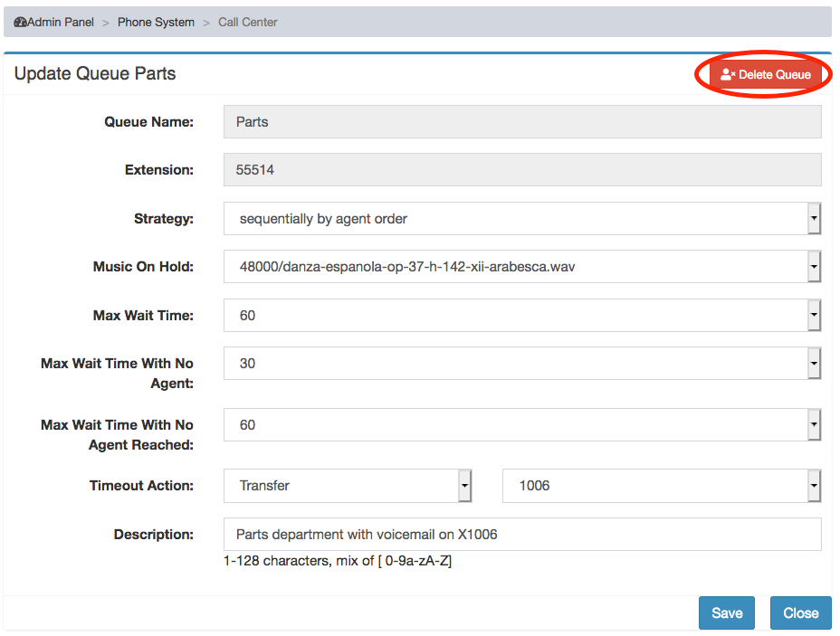Open the Strategy dropdown arrow
The width and height of the screenshot is (840, 636).
click(814, 218)
